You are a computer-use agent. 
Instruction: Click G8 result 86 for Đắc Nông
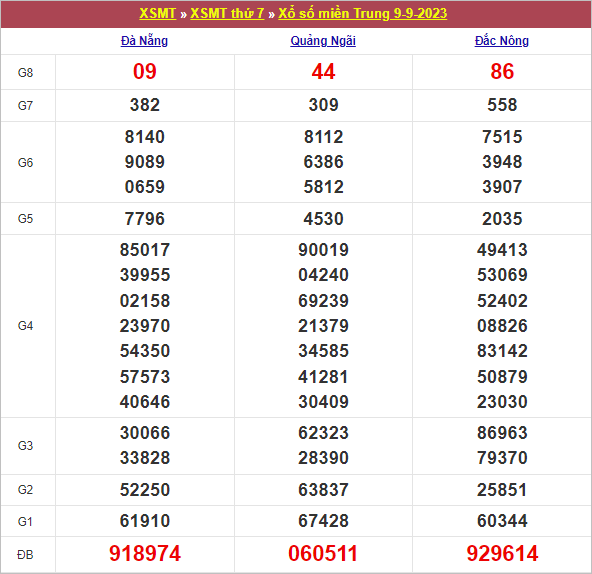coord(502,71)
